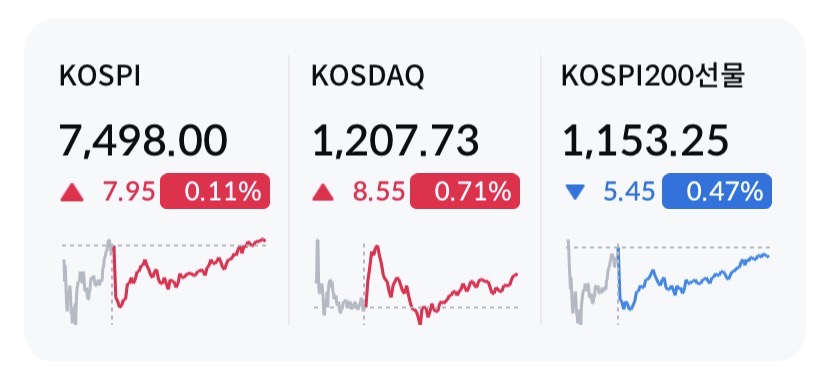
Task: Open the KOSDAQ index title
Action: [368, 77]
